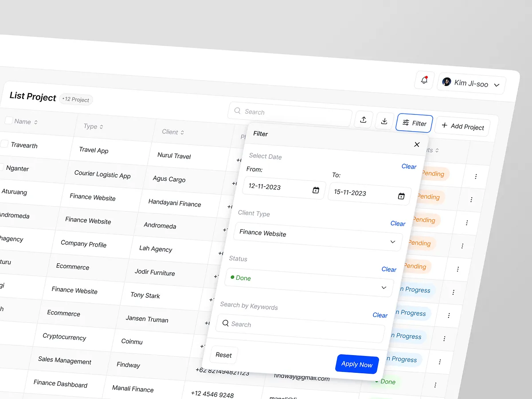Viewport: 532px width, 399px height.
Task: Click the calendar icon in the To date field
Action: (401, 196)
